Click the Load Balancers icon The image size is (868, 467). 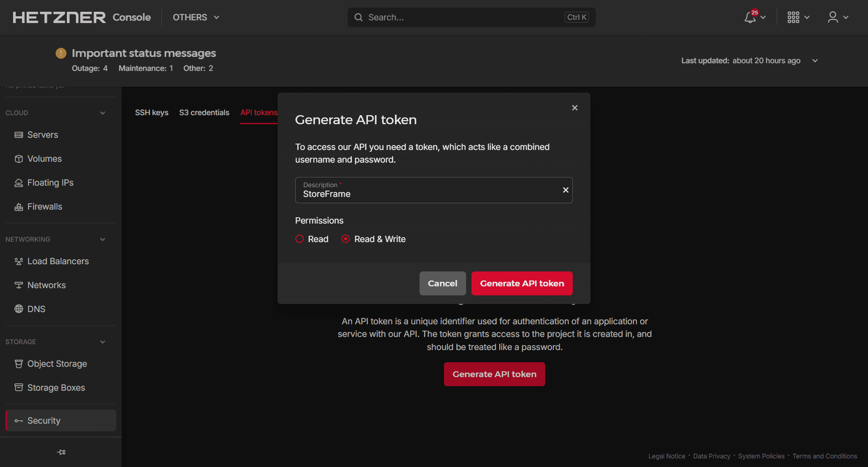tap(19, 261)
